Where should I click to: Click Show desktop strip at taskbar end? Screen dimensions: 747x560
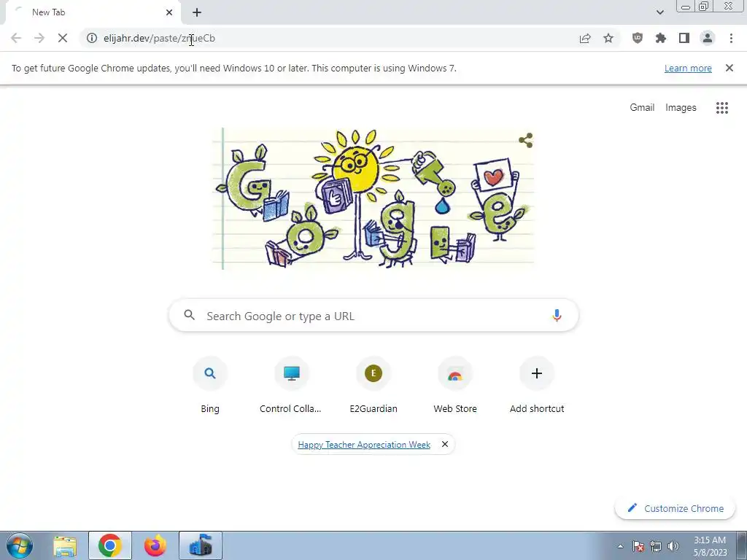tap(742, 545)
